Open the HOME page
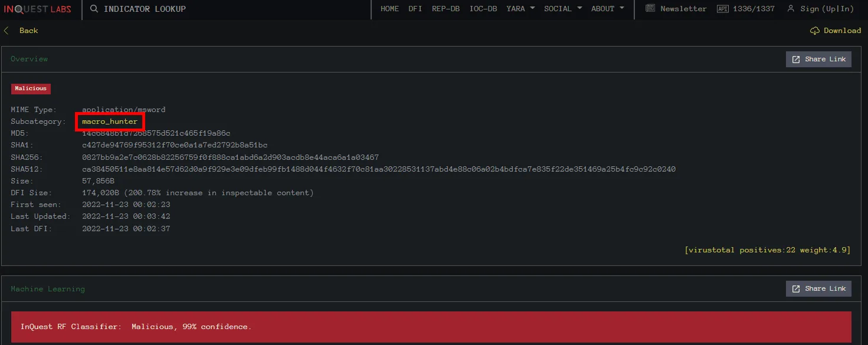 coord(389,9)
